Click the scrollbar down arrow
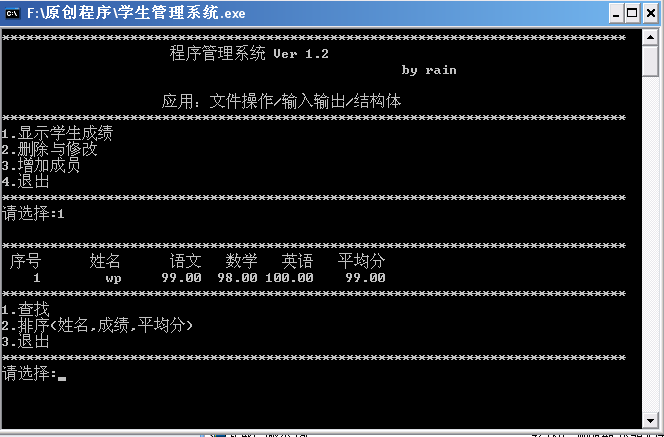Image resolution: width=664 pixels, height=437 pixels. (x=650, y=420)
